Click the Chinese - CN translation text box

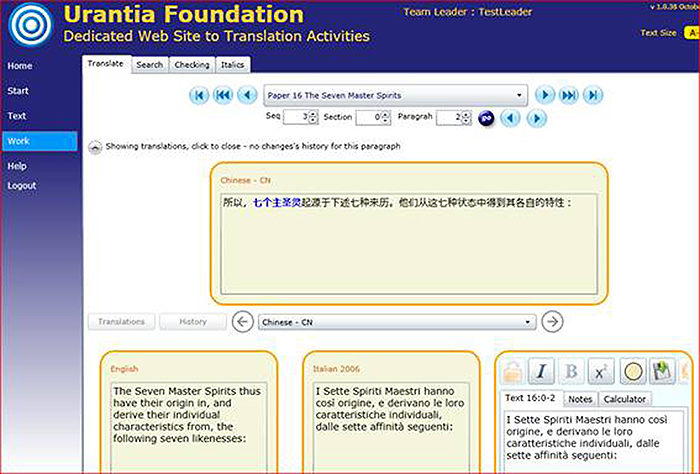[409, 244]
